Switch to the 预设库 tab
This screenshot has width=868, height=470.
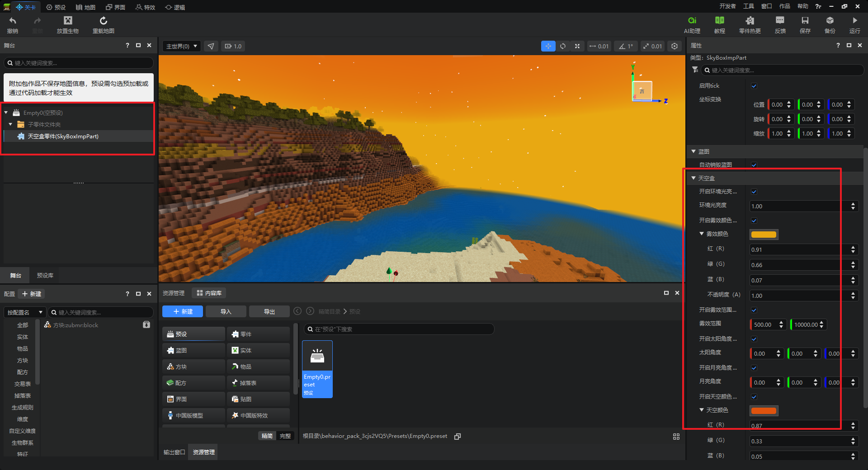[x=45, y=275]
